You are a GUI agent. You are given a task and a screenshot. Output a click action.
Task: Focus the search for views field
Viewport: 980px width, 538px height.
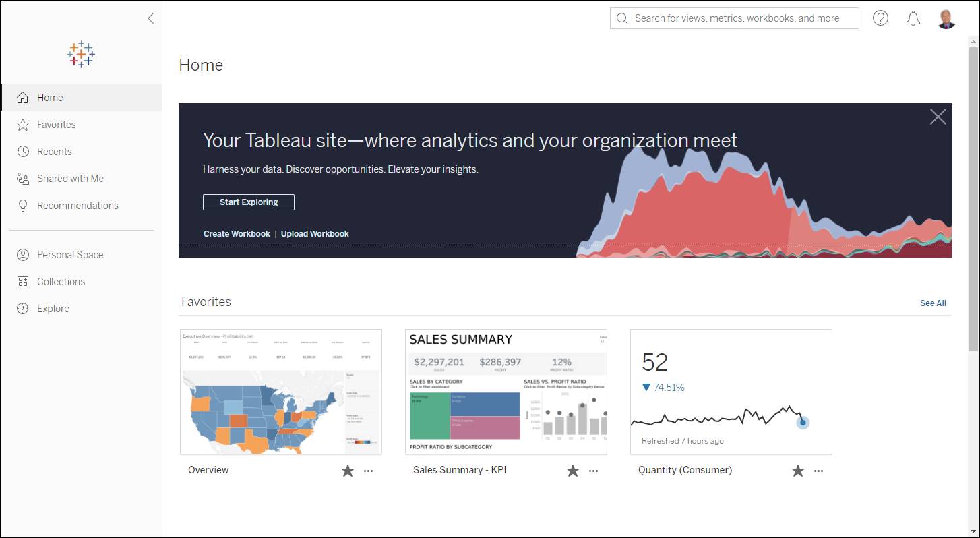(735, 18)
